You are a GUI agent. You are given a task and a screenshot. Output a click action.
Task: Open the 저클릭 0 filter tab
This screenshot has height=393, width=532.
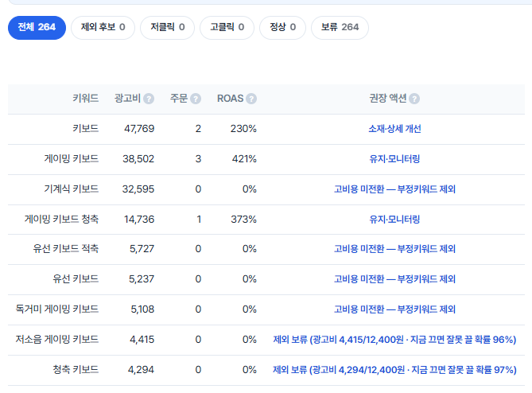click(167, 28)
